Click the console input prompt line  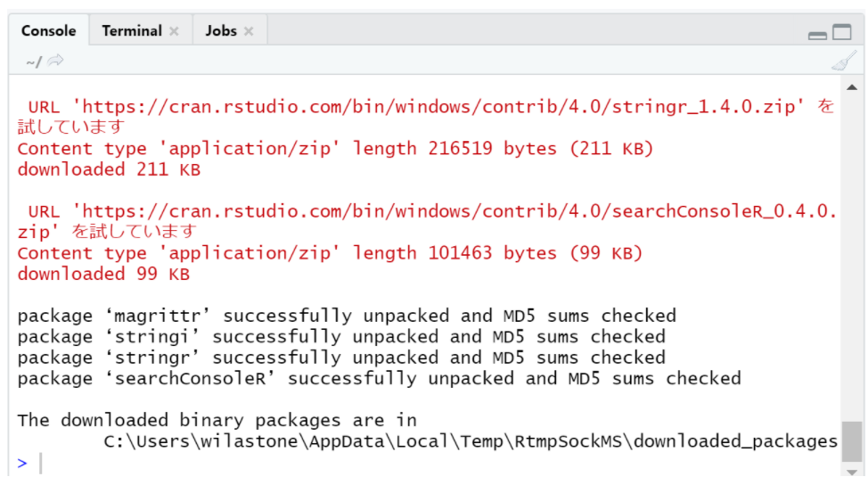click(426, 463)
